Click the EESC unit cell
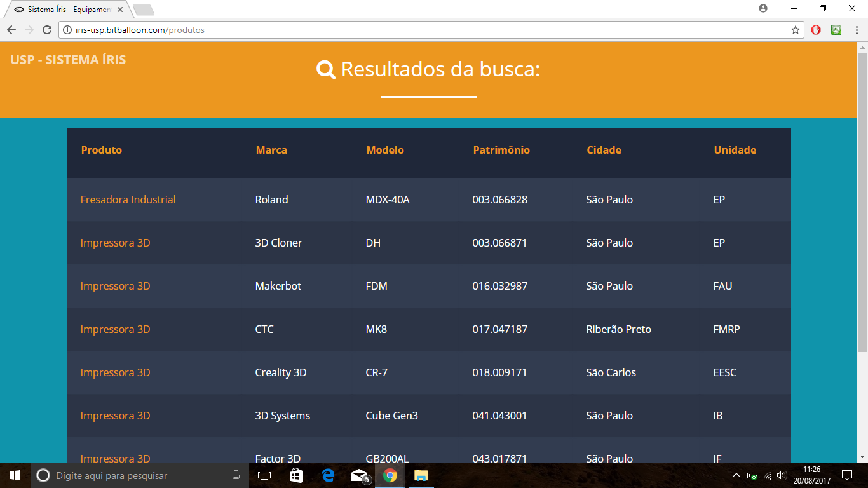 point(725,372)
